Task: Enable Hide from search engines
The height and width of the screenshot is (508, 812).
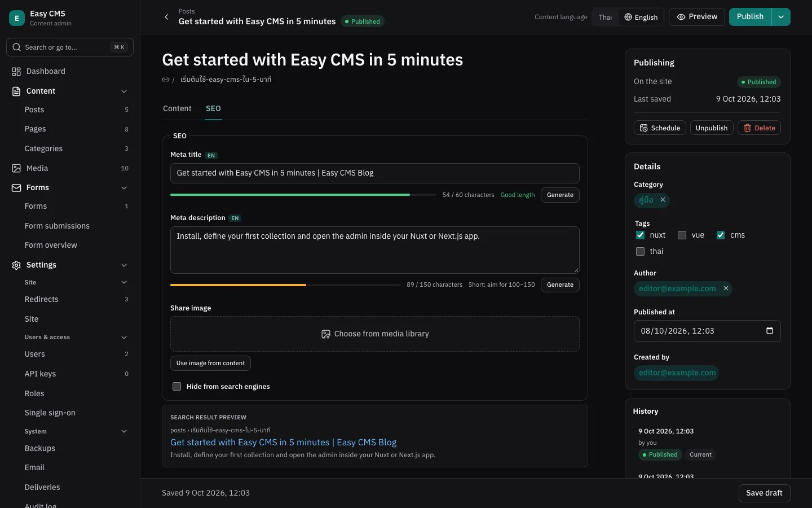Action: tap(177, 387)
